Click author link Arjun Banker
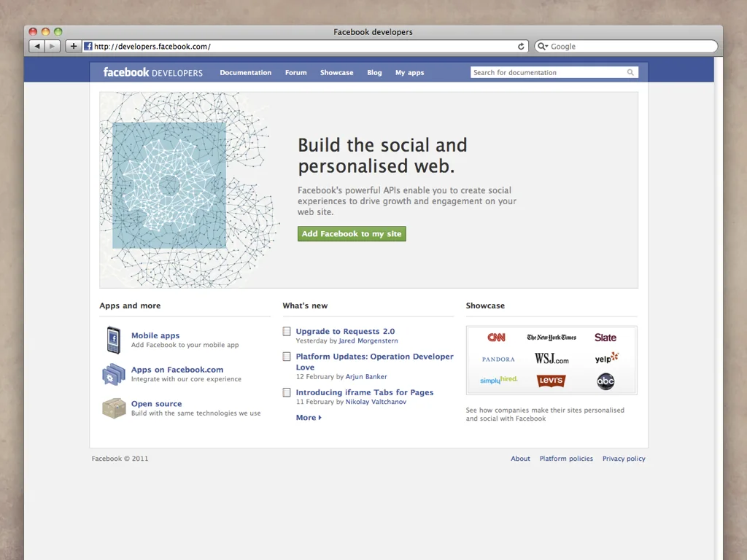The width and height of the screenshot is (747, 560). pos(366,377)
